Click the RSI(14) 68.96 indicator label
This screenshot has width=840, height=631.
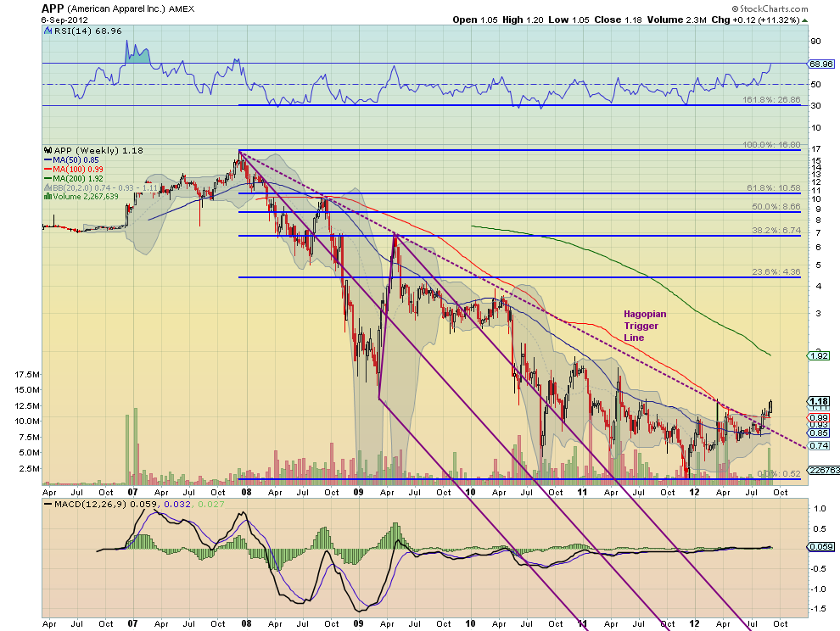[x=88, y=31]
